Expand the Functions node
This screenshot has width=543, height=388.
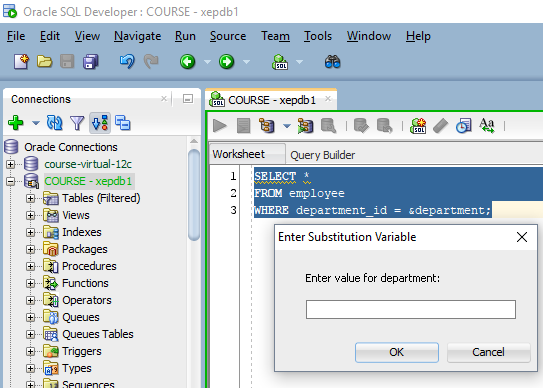(x=30, y=283)
